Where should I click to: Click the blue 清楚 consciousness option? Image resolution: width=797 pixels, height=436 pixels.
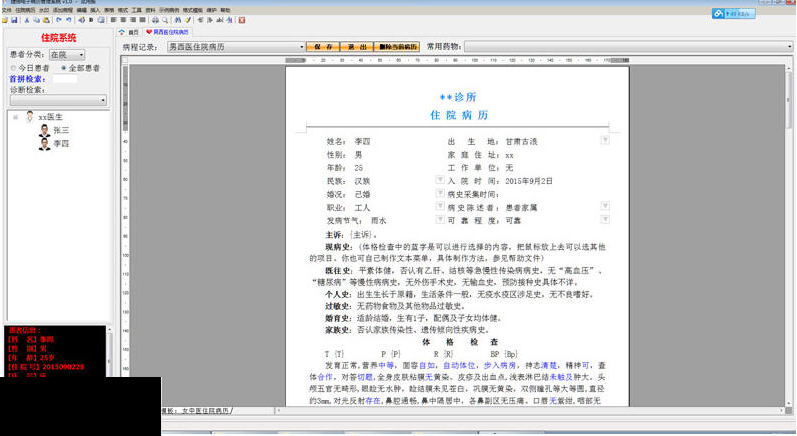click(548, 365)
